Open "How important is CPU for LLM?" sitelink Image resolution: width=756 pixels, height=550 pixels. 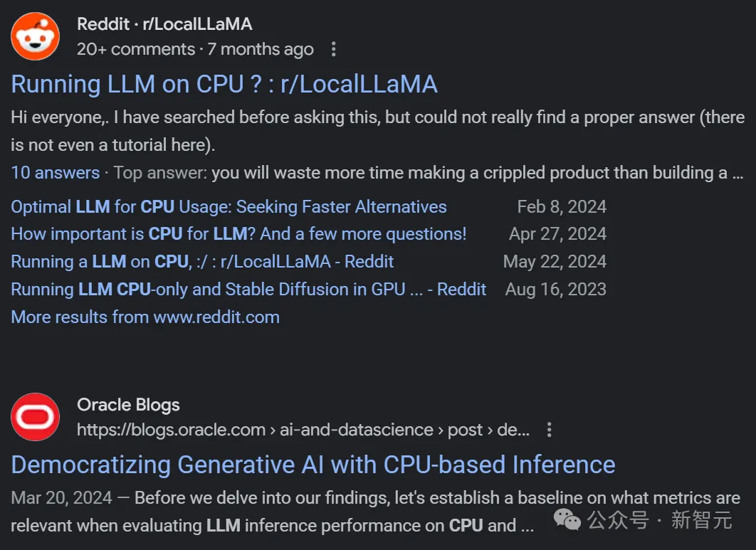(x=238, y=234)
